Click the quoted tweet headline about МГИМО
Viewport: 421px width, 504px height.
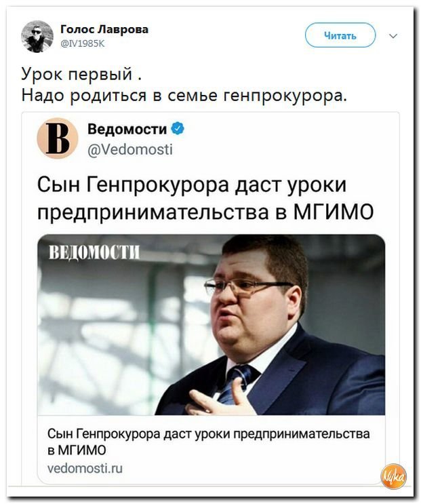pos(205,198)
